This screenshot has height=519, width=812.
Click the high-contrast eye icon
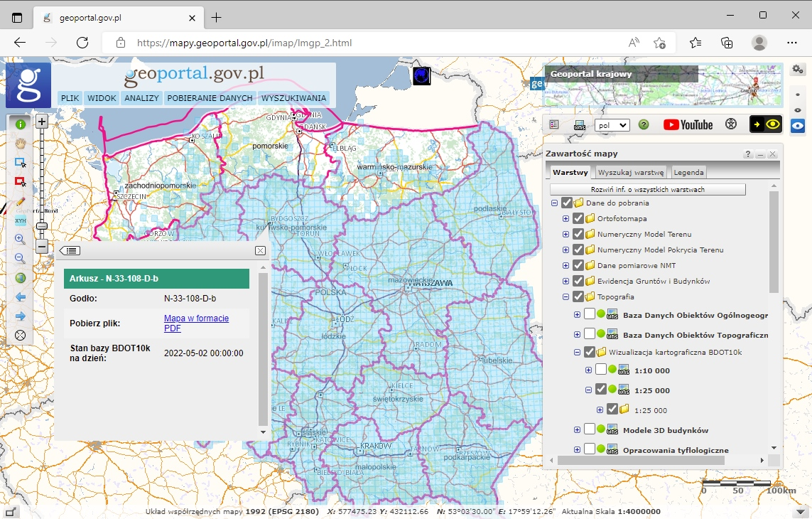tap(774, 124)
